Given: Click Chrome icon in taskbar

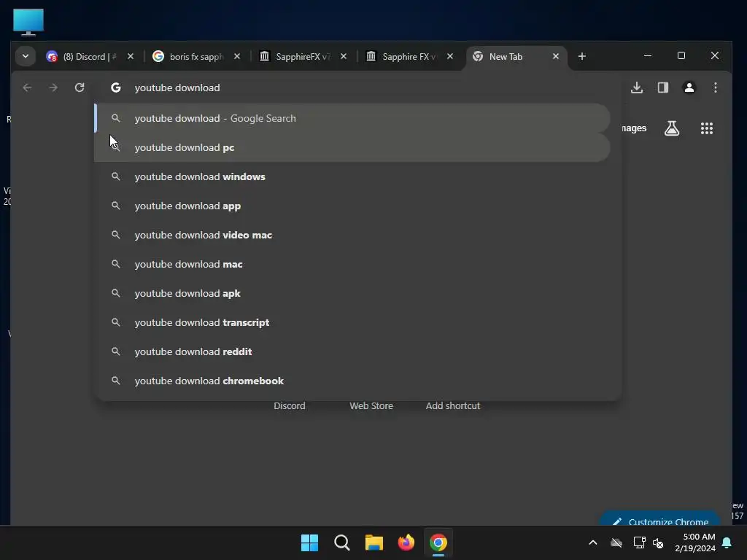Looking at the screenshot, I should tap(438, 542).
